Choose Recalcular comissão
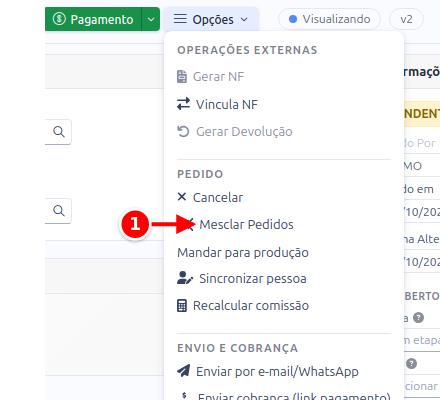The height and width of the screenshot is (400, 440). tap(243, 305)
